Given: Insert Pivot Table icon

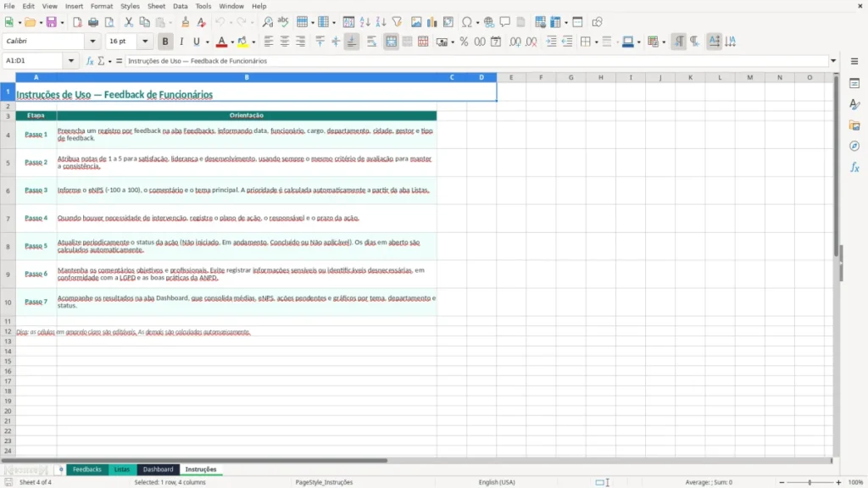Looking at the screenshot, I should pyautogui.click(x=448, y=22).
